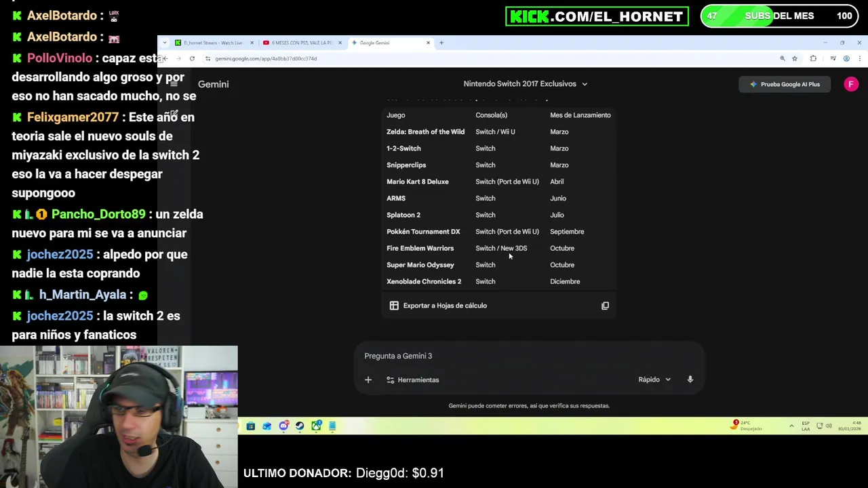Click the Switch / Wii U cell
868x488 pixels.
pos(495,131)
